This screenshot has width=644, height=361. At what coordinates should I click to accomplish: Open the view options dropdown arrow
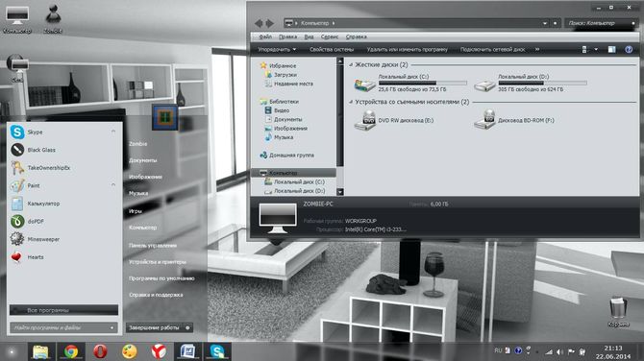[x=596, y=50]
